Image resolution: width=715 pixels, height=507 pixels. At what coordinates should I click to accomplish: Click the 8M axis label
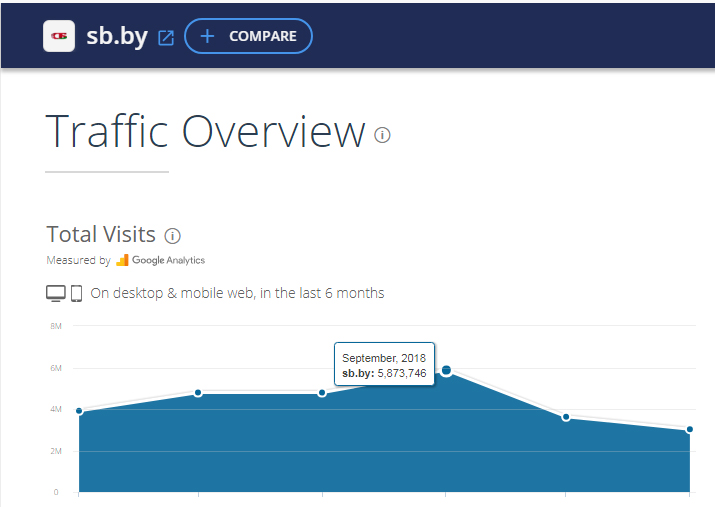pos(56,326)
